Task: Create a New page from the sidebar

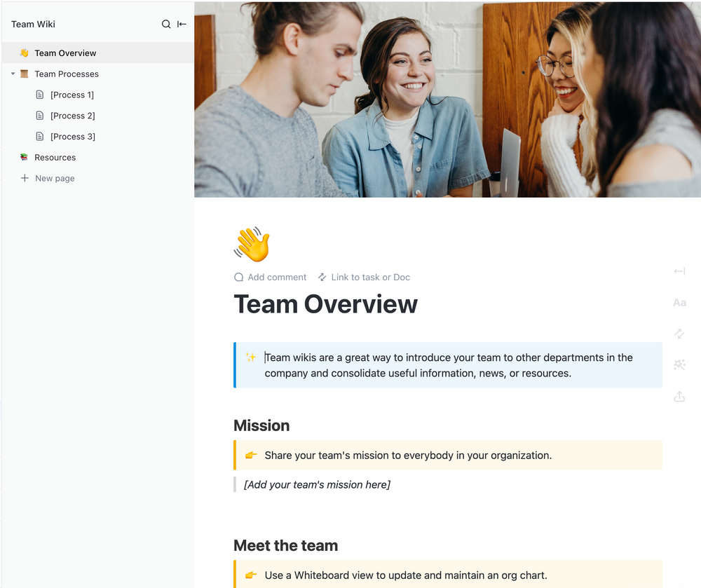Action: click(x=54, y=178)
